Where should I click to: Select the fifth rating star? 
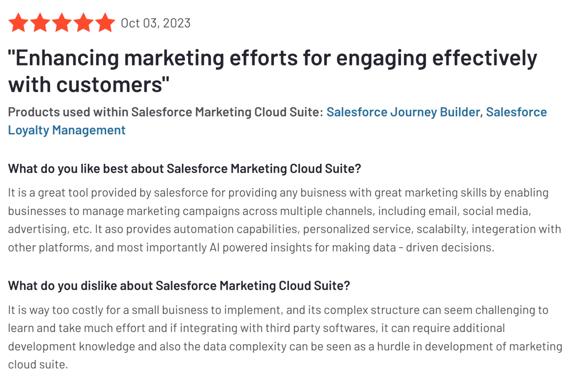click(x=105, y=23)
